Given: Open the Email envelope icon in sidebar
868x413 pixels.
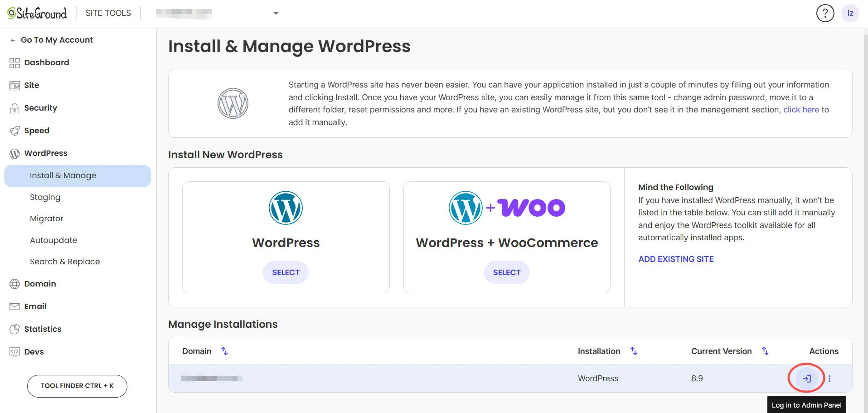Looking at the screenshot, I should (14, 306).
